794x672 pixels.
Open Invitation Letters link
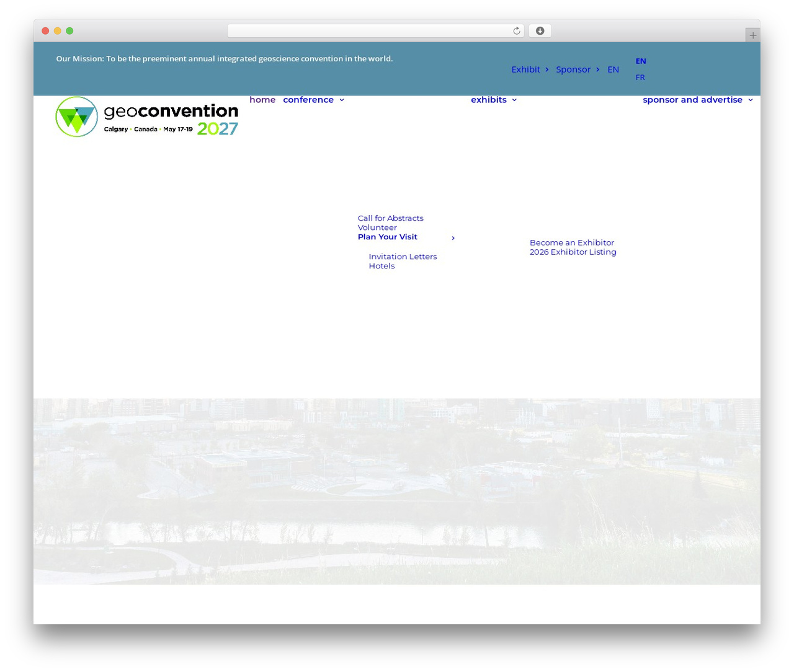coord(403,257)
